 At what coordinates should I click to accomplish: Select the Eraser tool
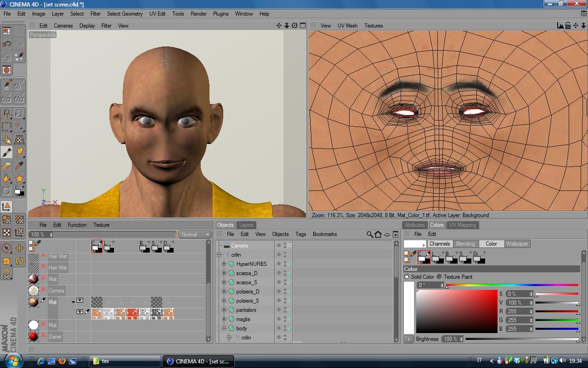click(6, 165)
